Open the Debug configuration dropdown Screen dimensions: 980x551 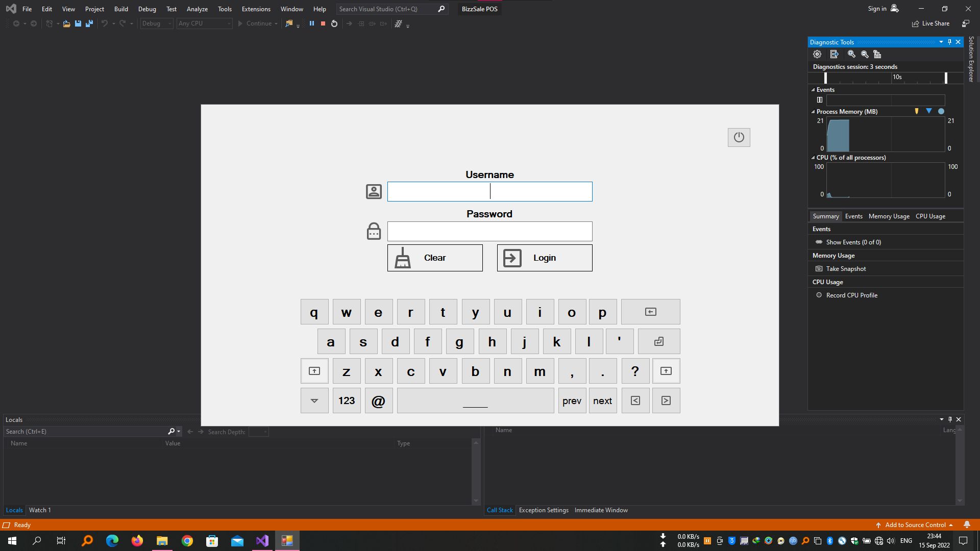tap(157, 23)
